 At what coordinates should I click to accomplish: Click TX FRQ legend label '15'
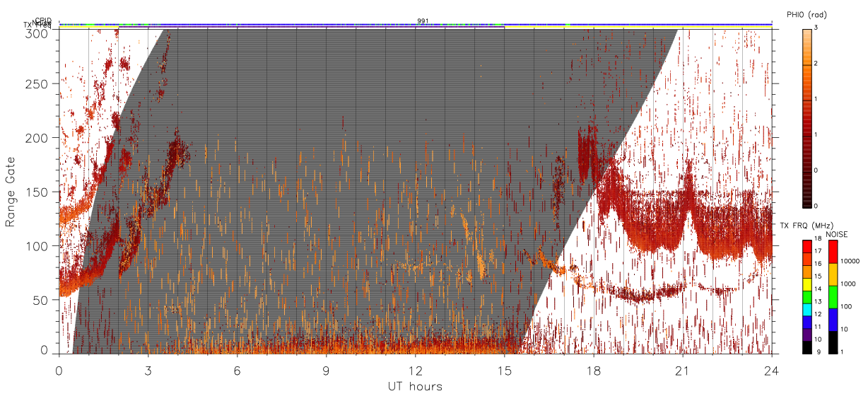click(819, 277)
